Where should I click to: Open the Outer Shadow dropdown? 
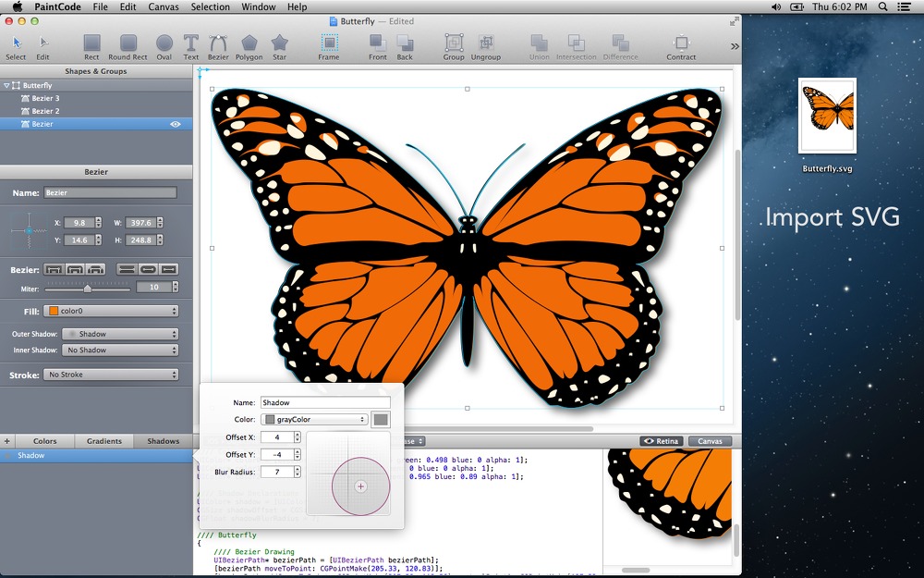tap(119, 334)
